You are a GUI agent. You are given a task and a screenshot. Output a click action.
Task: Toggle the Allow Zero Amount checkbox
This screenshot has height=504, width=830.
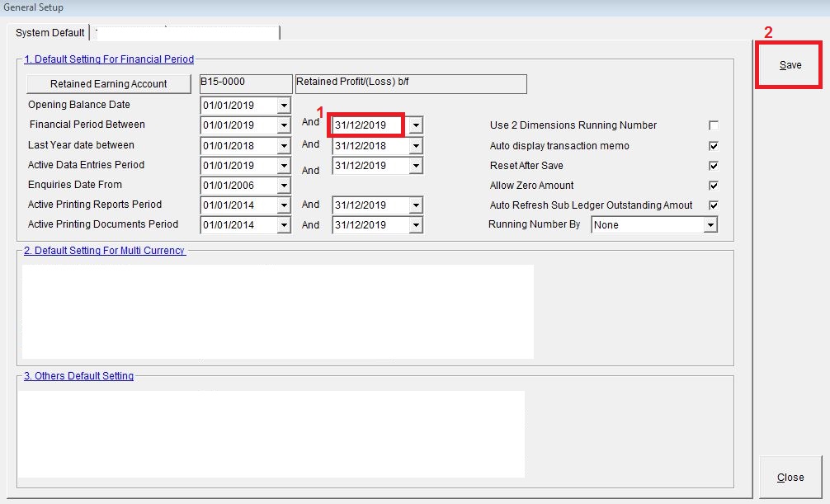tap(714, 186)
